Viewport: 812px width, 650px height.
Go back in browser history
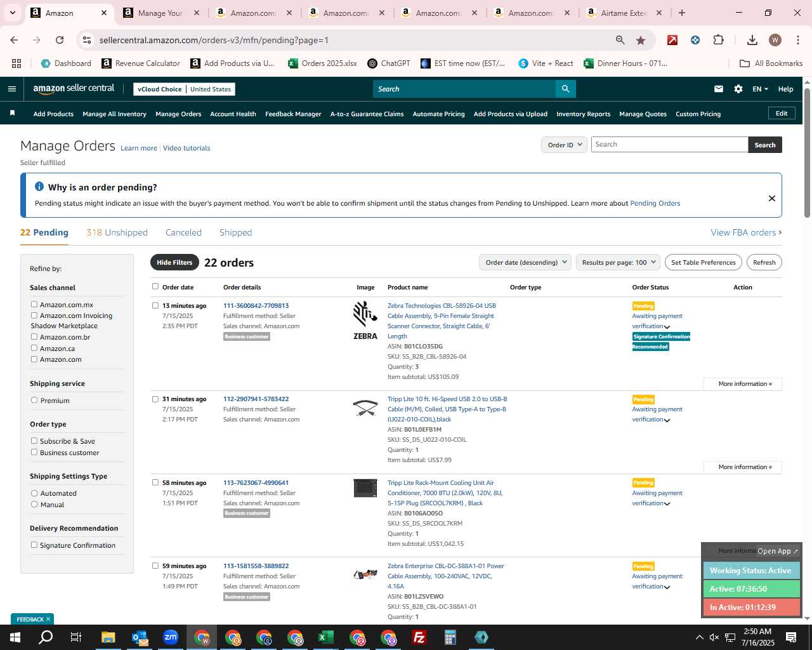pyautogui.click(x=14, y=40)
